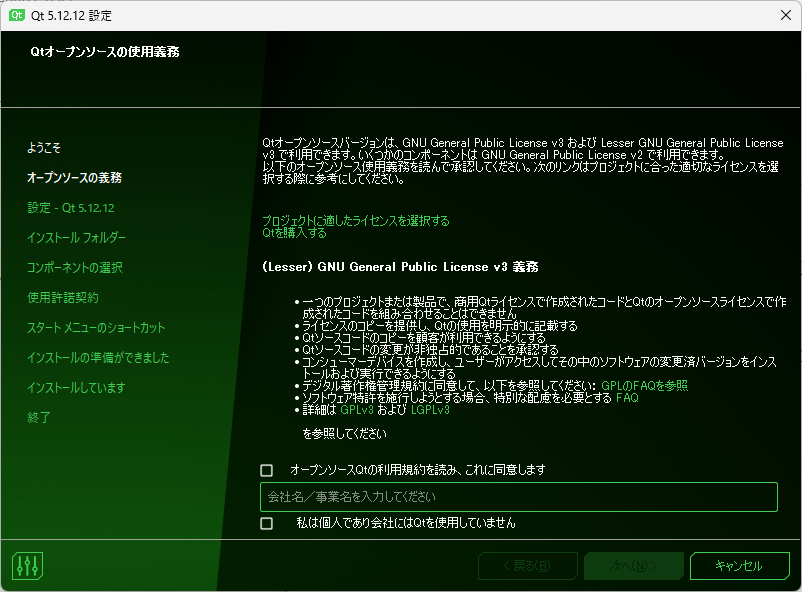This screenshot has height=592, width=802.
Task: Select インストール フォルダー step in sidebar
Action: 77,237
